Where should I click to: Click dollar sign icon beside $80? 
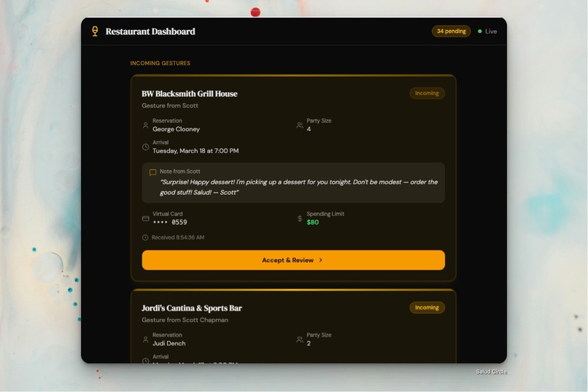300,218
